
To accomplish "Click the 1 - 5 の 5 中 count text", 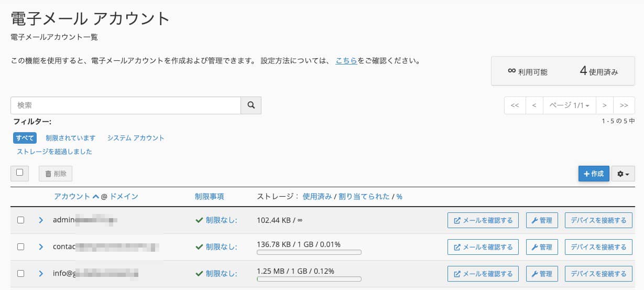I will 618,121.
